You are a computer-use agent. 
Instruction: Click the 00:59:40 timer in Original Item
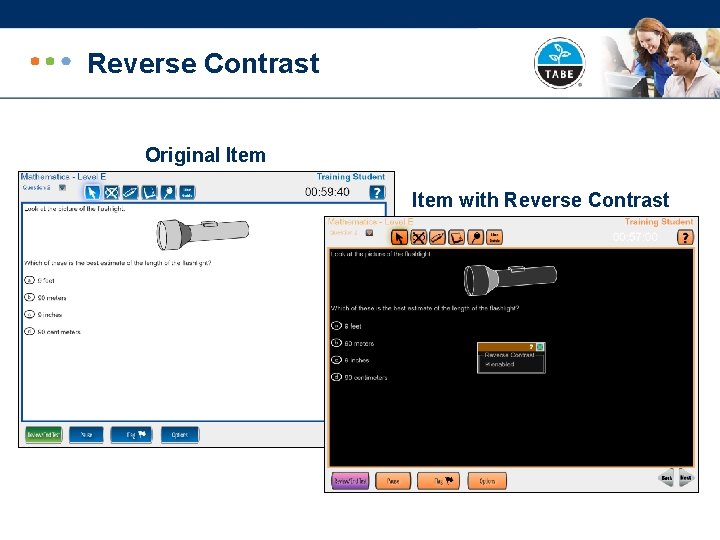point(327,192)
